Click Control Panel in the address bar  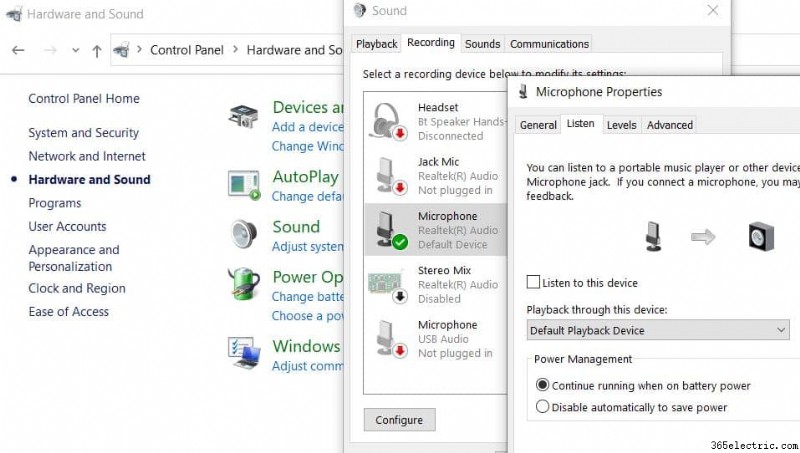(x=187, y=50)
